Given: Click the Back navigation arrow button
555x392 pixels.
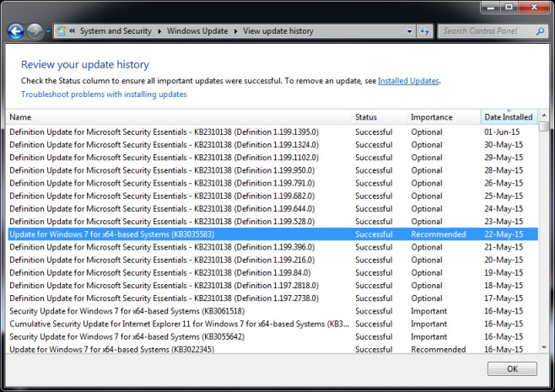Looking at the screenshot, I should 15,31.
